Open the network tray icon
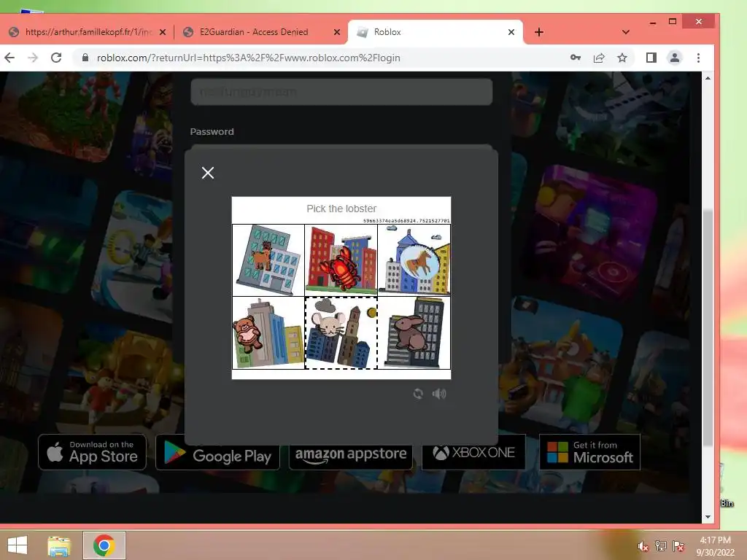Screen dimensions: 747x560 [x=661, y=546]
